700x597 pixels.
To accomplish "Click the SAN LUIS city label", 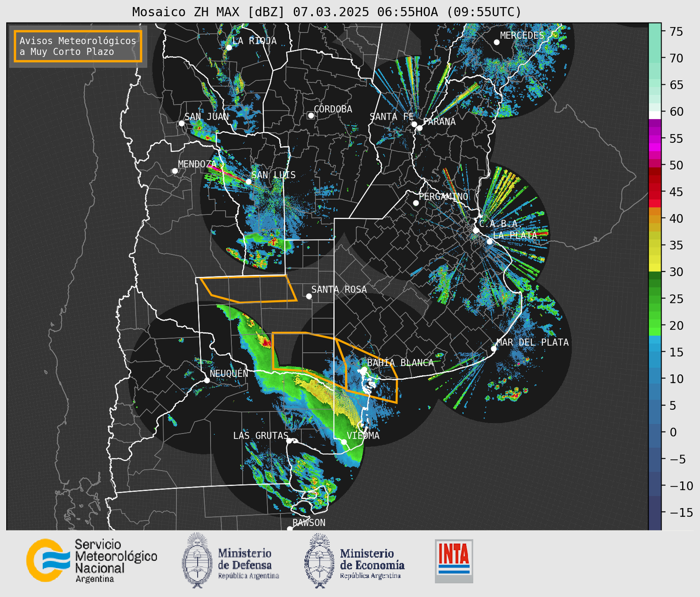I will tap(274, 175).
